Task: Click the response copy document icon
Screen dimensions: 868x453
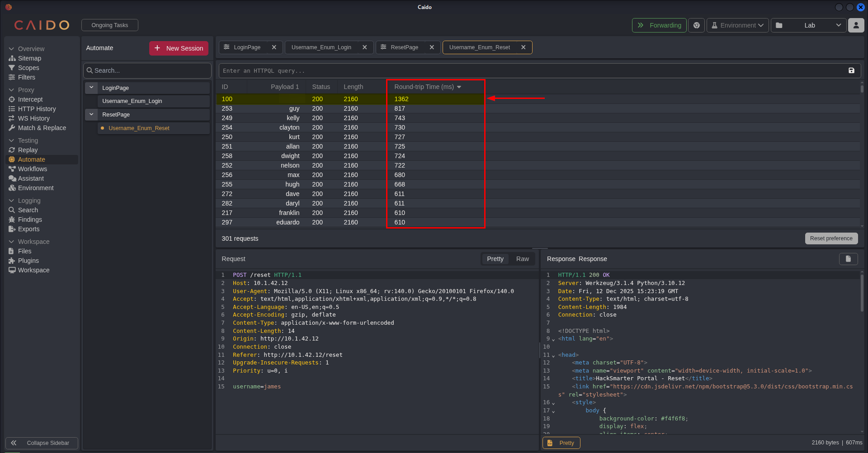Action: 848,259
